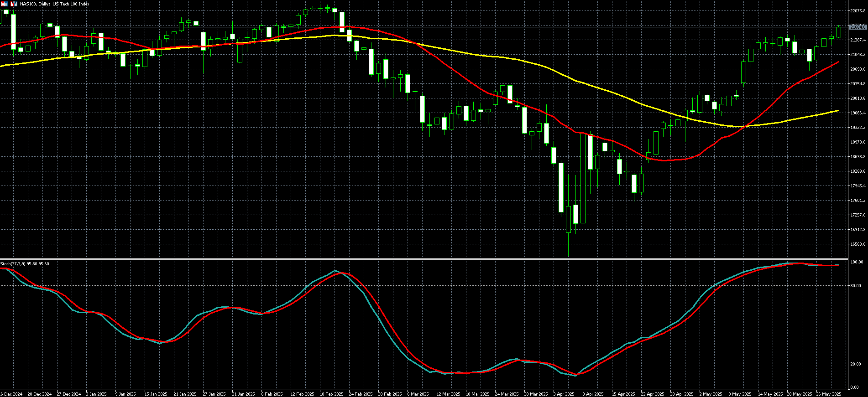
Task: Click the '20 Dec 2024' date label
Action: click(40, 394)
